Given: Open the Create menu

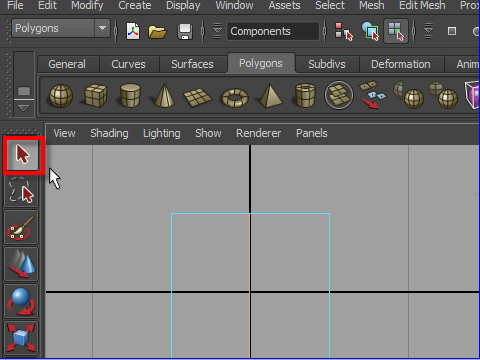Looking at the screenshot, I should tap(135, 5).
